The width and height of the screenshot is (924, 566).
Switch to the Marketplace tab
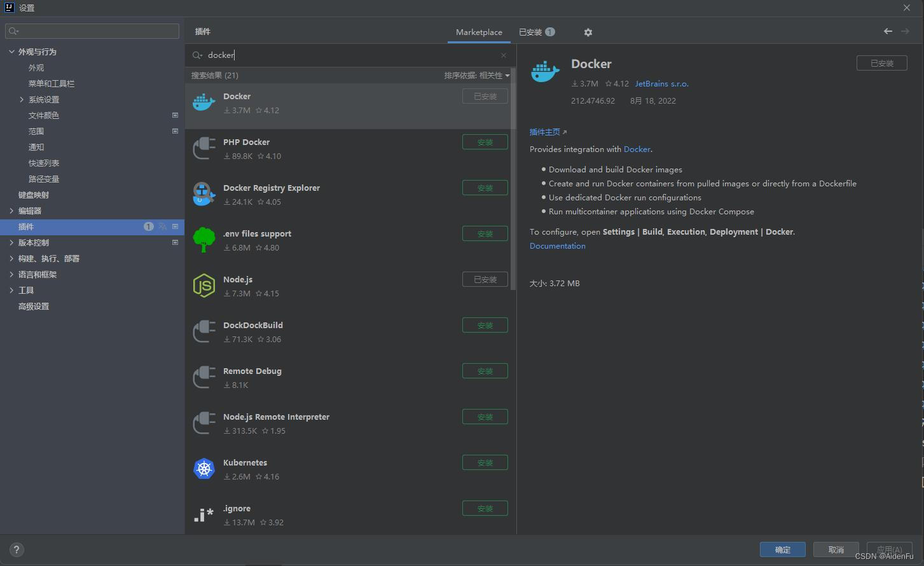pos(479,32)
